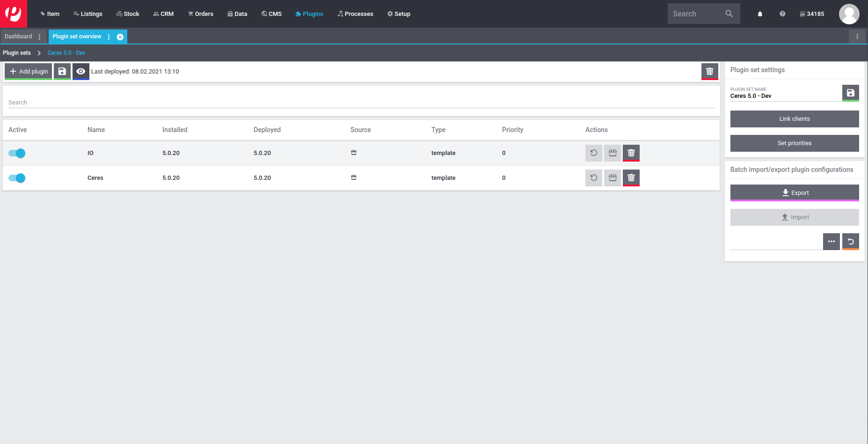Delete the IO plugin
This screenshot has height=444, width=868.
(631, 153)
